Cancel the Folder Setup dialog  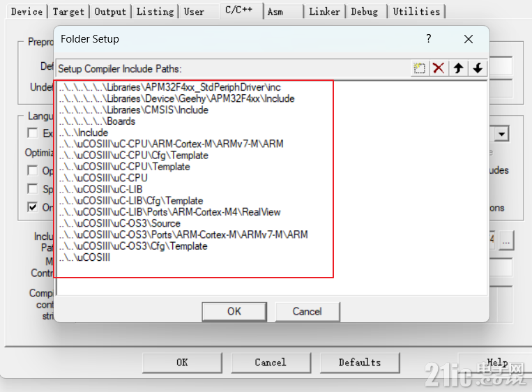click(307, 311)
